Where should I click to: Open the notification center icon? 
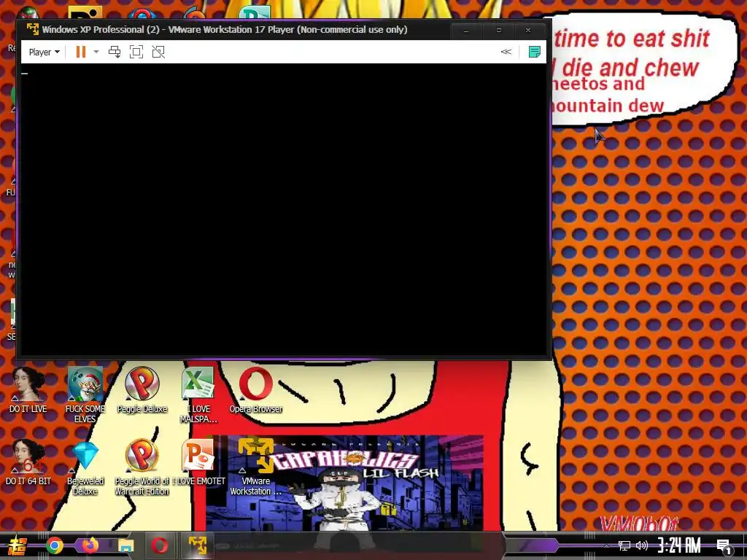click(724, 545)
